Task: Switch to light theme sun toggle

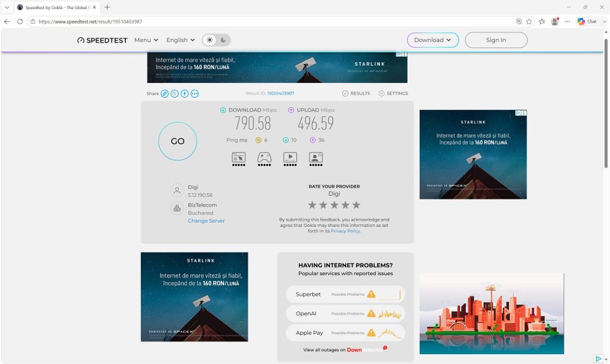Action: point(210,40)
